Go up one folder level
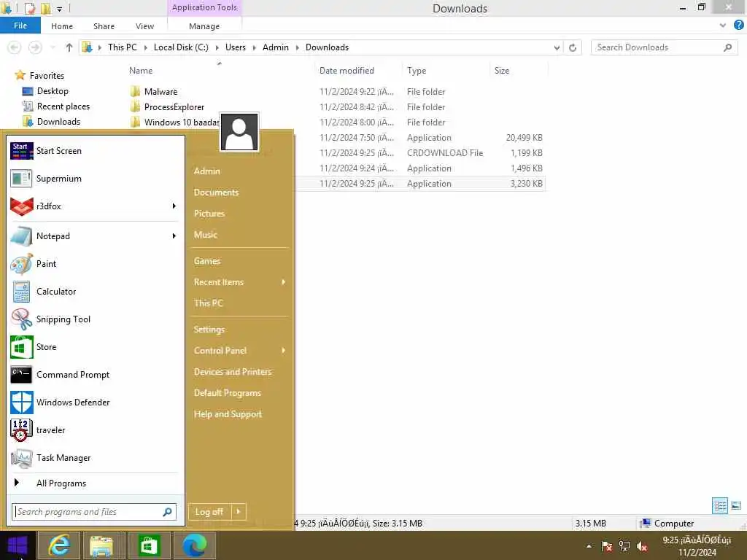This screenshot has height=560, width=747. point(69,47)
